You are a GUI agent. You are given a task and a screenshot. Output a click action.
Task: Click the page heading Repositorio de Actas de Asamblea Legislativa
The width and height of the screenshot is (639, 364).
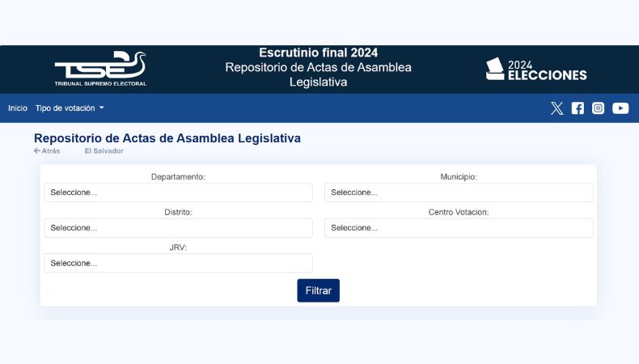[x=167, y=138]
